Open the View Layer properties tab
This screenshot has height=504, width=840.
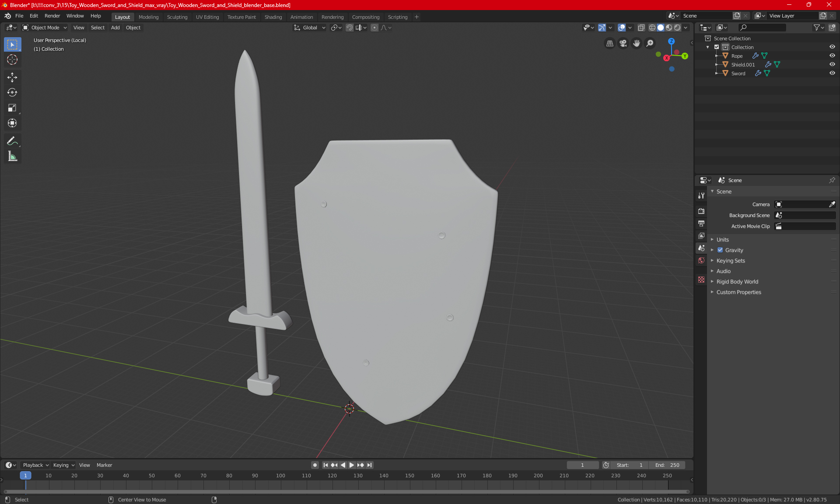[x=701, y=236]
